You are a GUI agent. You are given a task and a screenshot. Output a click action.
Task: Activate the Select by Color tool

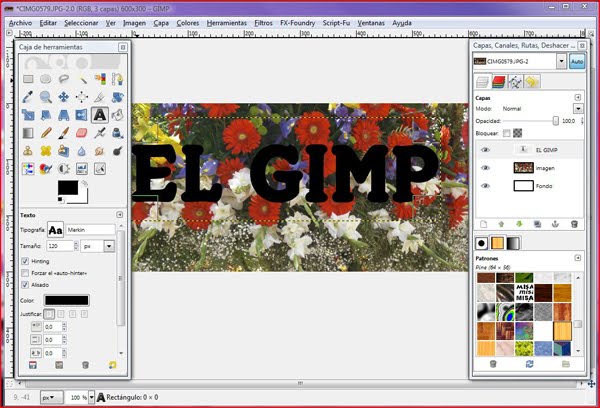(x=100, y=79)
